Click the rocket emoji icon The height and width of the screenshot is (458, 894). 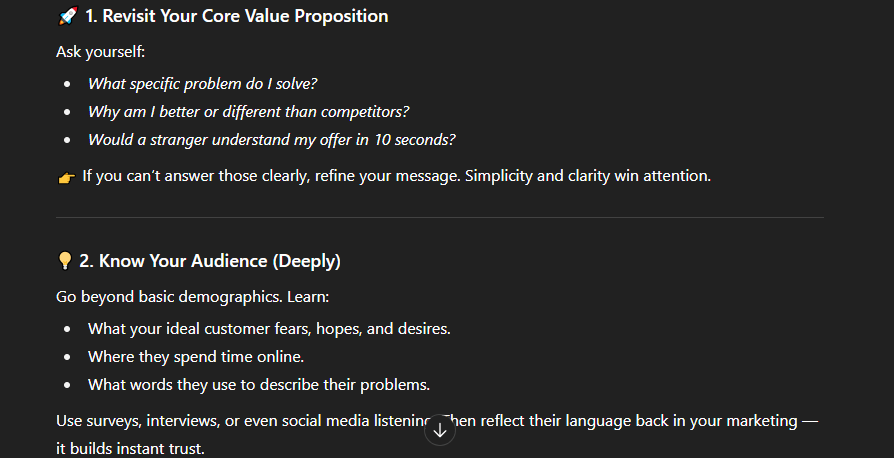click(68, 17)
